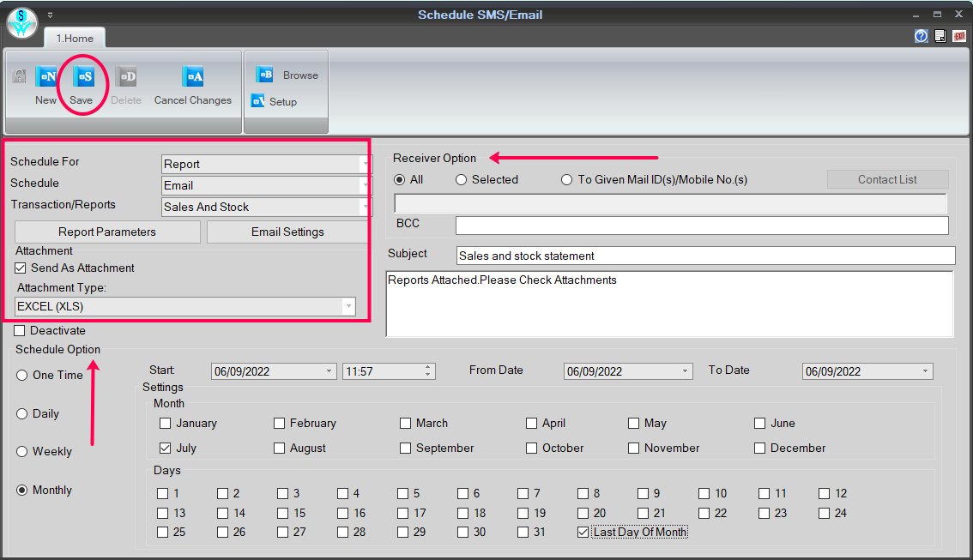Open the Setup icon in the toolbar

point(257,101)
